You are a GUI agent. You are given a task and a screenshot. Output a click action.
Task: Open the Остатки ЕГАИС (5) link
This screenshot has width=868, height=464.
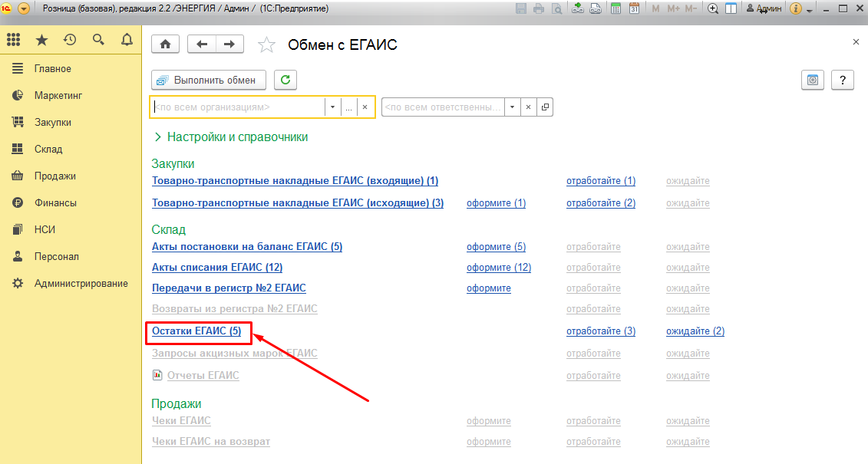pos(196,331)
